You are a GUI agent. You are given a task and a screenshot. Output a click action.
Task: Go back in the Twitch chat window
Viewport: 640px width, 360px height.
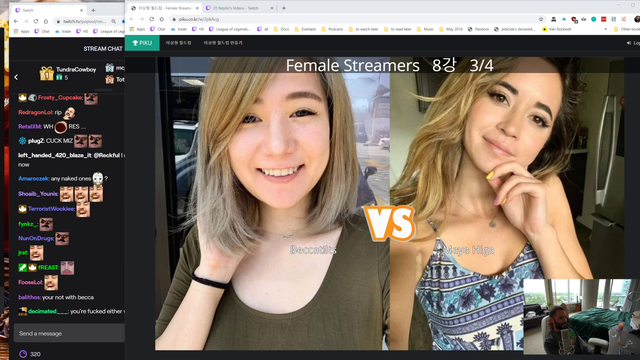click(16, 21)
